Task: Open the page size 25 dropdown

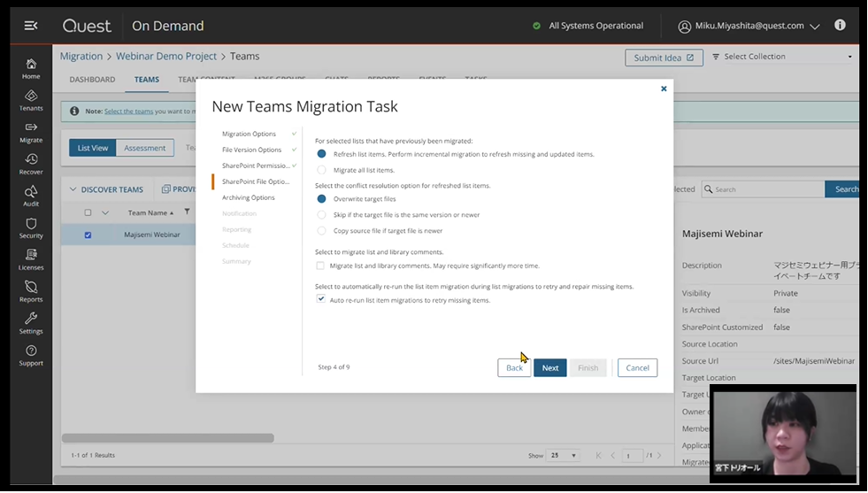Action: click(x=564, y=456)
